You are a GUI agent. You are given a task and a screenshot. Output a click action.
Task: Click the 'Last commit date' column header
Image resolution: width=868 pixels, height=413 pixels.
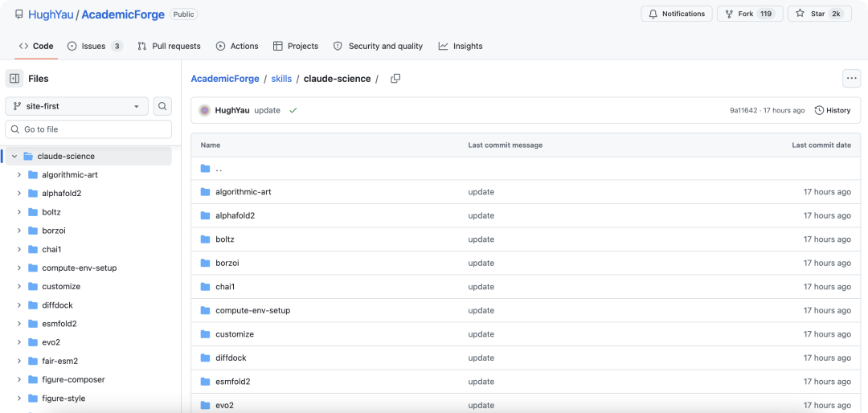click(x=821, y=145)
